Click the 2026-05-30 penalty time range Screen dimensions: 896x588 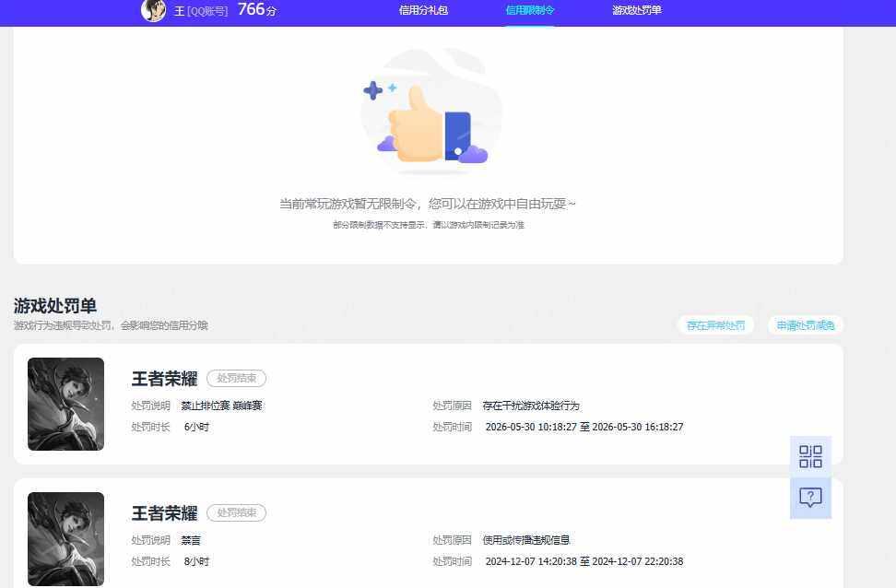point(584,427)
